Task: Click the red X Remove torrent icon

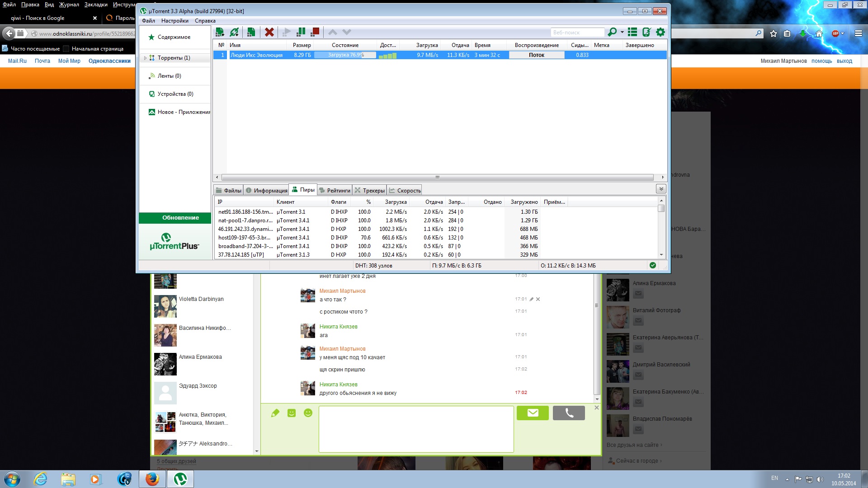Action: [269, 32]
